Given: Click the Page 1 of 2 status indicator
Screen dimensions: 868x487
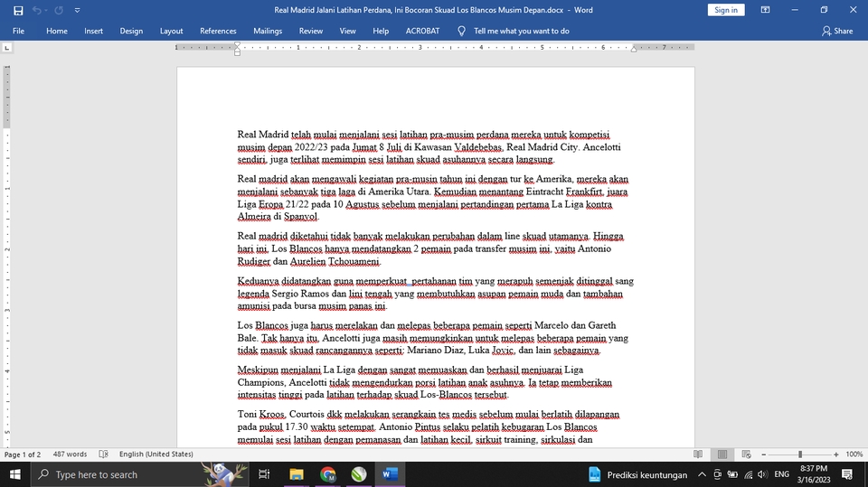Looking at the screenshot, I should [x=23, y=454].
